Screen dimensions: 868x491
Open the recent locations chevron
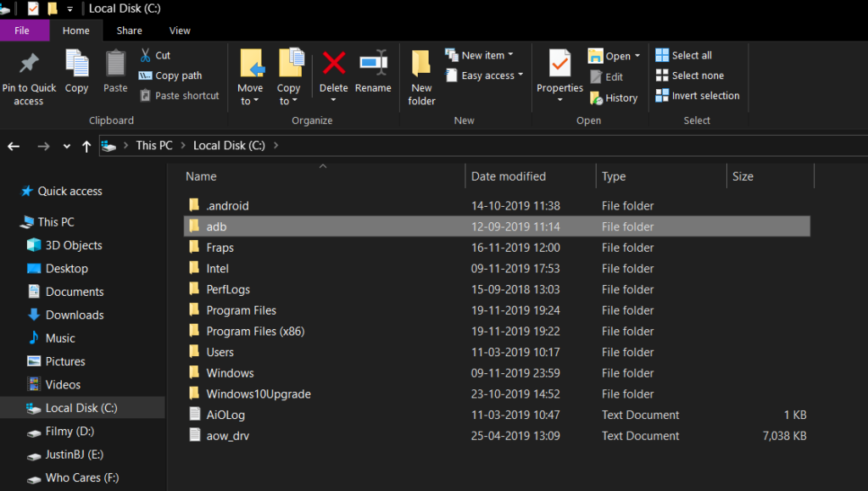pyautogui.click(x=67, y=146)
